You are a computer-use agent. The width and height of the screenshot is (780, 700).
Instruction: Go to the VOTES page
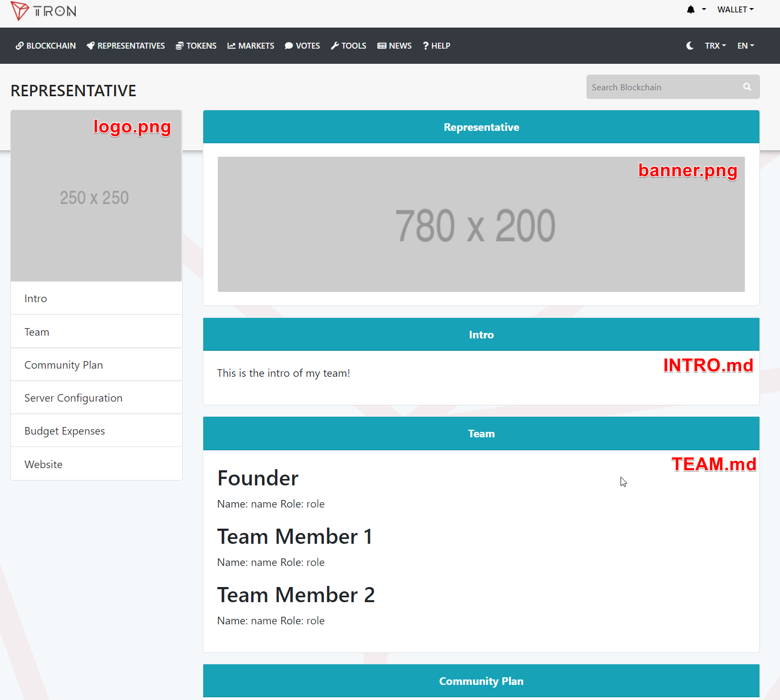(303, 45)
